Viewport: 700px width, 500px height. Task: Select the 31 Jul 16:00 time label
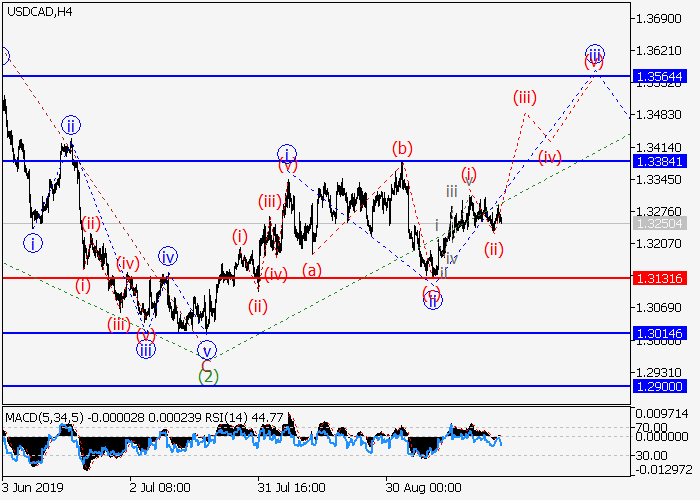(x=290, y=487)
